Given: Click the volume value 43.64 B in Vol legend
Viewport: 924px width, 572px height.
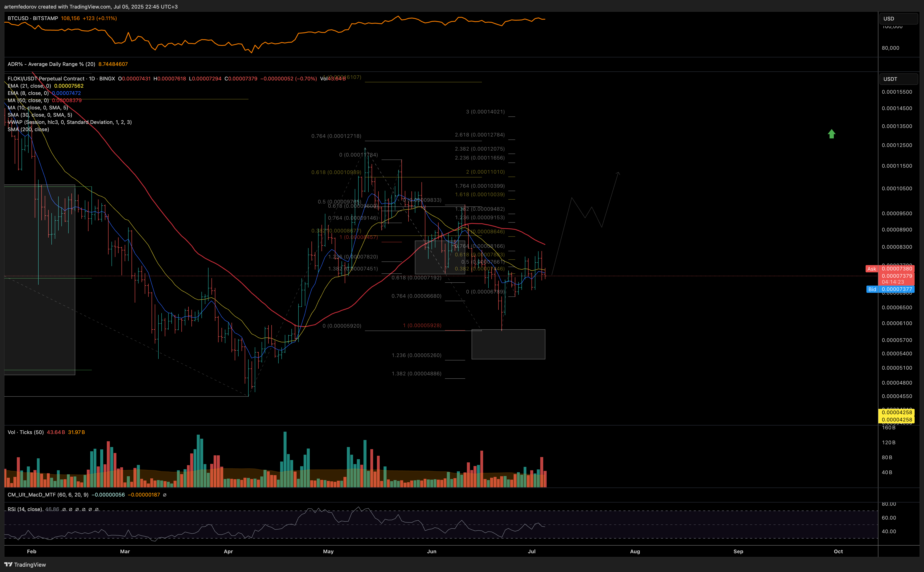Looking at the screenshot, I should coord(56,432).
